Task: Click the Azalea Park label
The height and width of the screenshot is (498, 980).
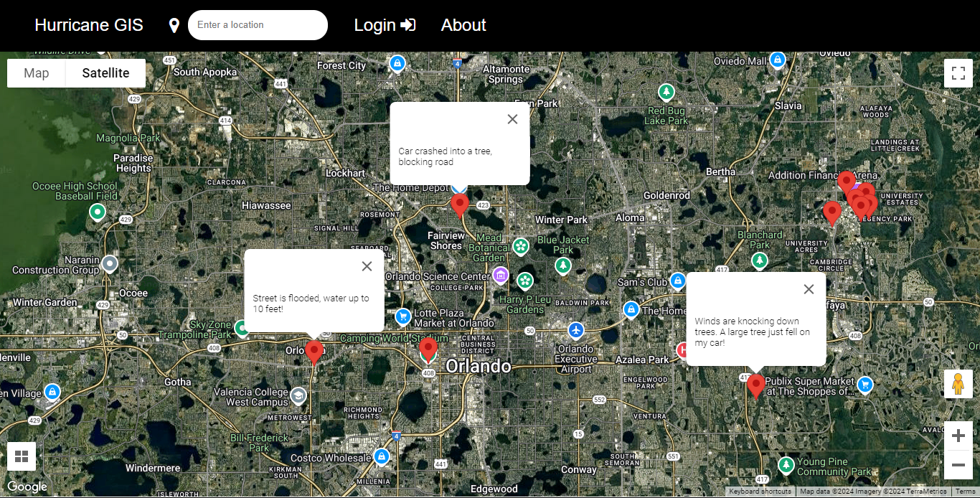Action: point(643,360)
